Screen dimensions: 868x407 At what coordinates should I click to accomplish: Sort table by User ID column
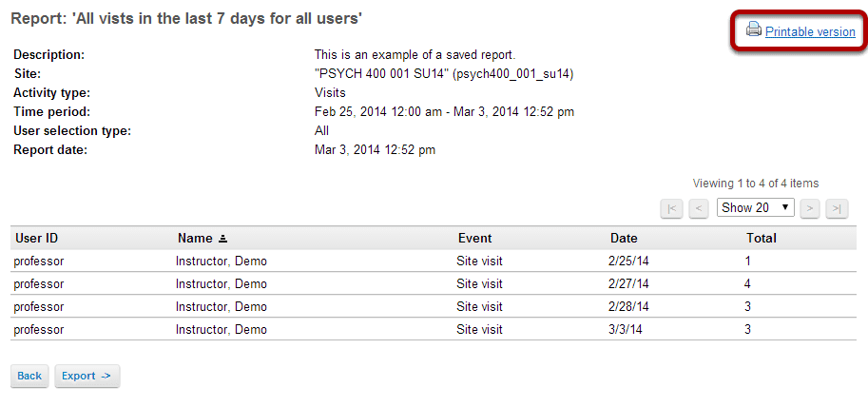[36, 239]
